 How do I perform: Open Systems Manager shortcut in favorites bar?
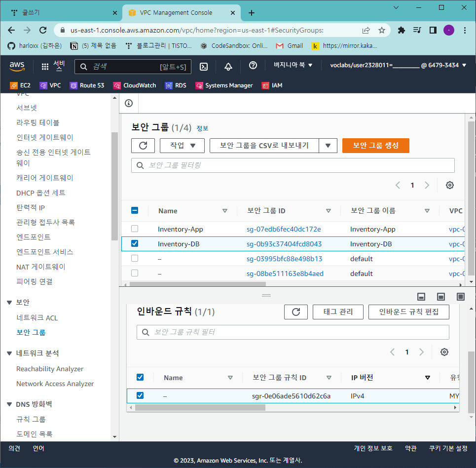point(224,85)
